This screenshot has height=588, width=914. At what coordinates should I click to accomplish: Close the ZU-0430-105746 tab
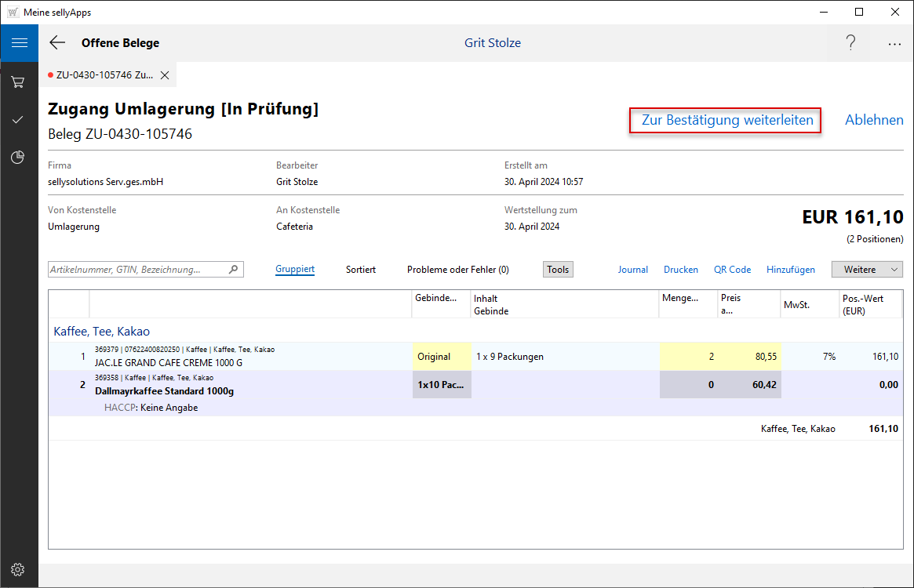(165, 75)
